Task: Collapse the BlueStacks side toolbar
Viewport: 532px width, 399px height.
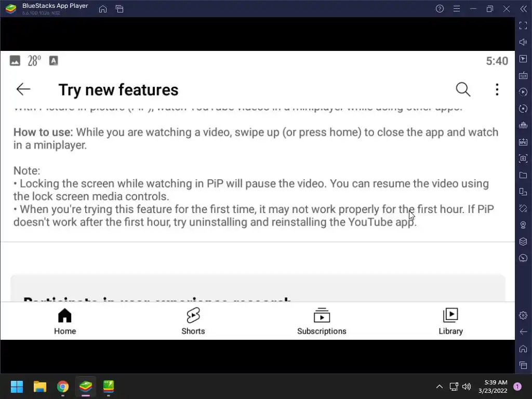Action: tap(524, 9)
